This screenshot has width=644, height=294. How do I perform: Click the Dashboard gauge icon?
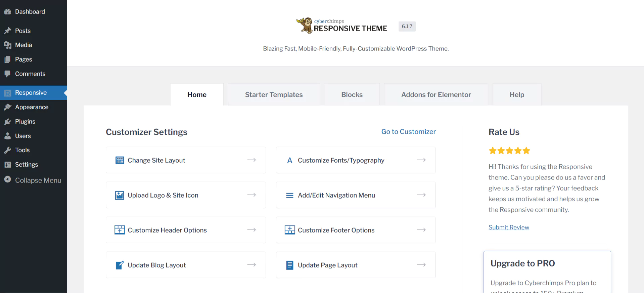pos(8,12)
